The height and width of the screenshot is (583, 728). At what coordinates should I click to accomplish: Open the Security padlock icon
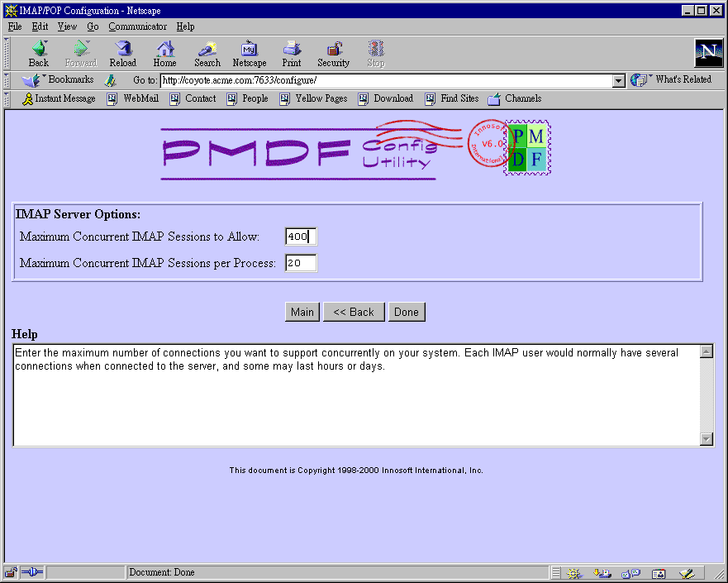point(333,53)
